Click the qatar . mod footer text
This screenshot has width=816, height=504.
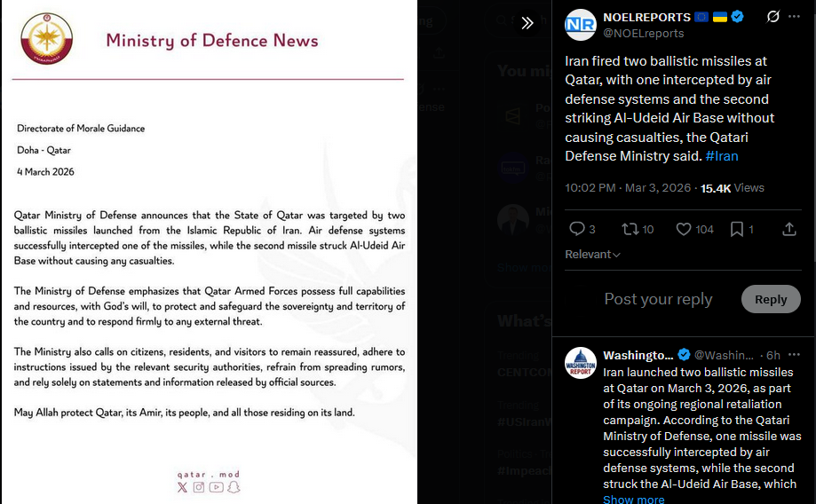[209, 475]
